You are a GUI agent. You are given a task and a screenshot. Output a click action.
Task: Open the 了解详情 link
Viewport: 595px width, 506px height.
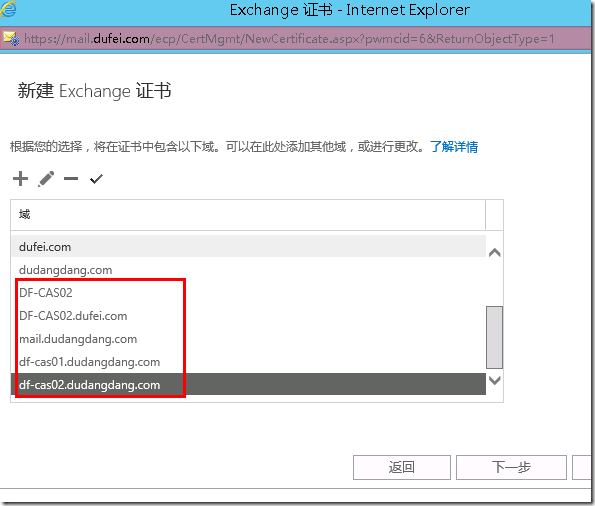454,147
